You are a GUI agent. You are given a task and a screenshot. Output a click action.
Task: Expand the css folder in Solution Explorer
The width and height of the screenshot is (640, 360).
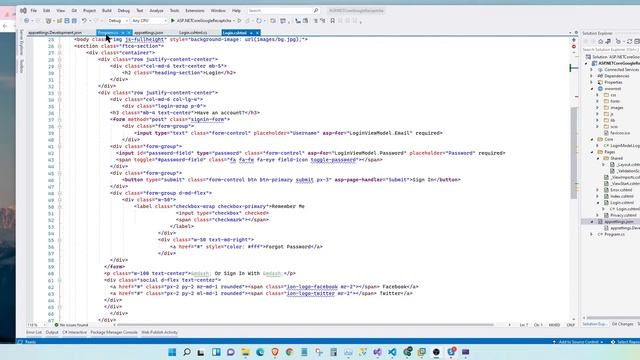pyautogui.click(x=598, y=95)
